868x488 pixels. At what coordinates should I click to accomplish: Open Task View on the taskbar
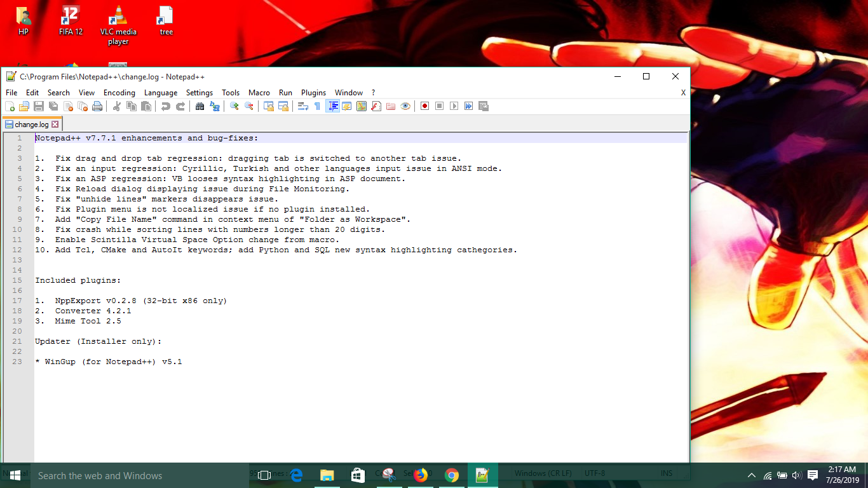[264, 475]
